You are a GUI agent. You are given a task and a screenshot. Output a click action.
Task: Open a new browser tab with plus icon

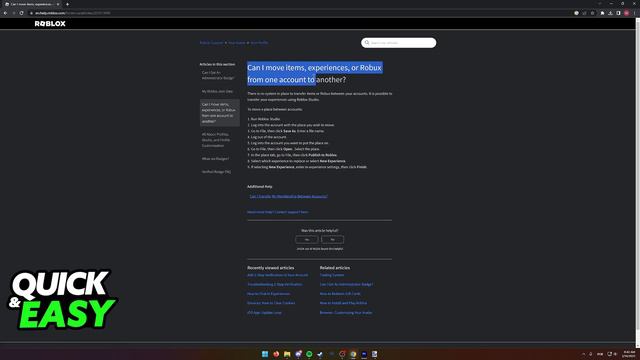coord(67,4)
